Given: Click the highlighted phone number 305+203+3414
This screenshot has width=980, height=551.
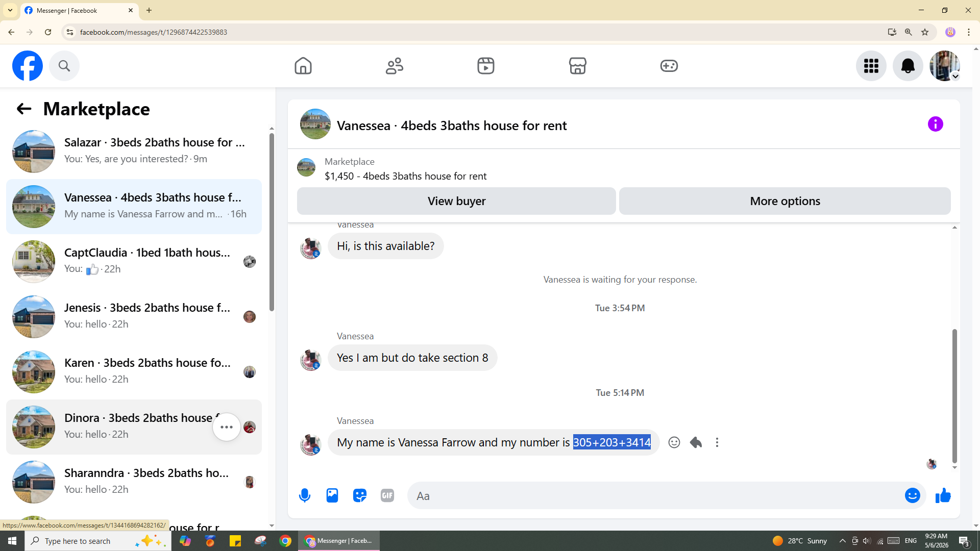Looking at the screenshot, I should pyautogui.click(x=612, y=442).
